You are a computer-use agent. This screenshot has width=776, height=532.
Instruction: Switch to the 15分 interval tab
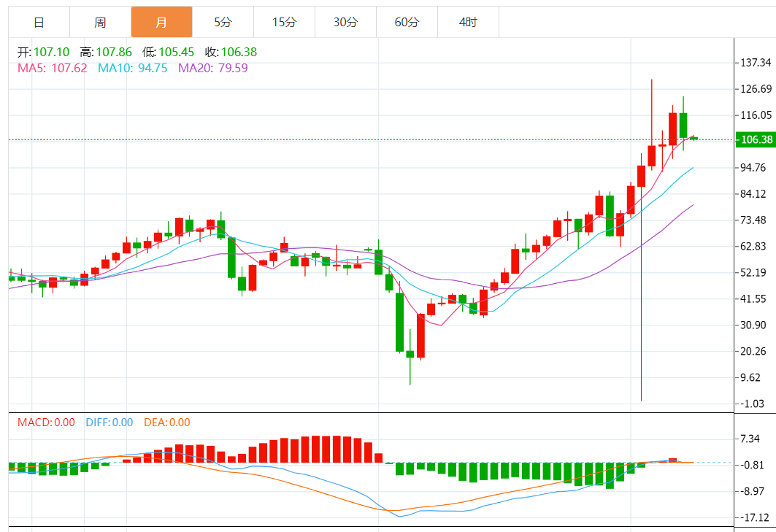point(284,23)
